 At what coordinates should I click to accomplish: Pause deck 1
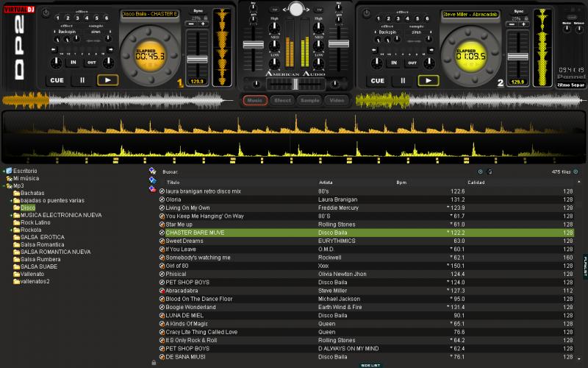pos(82,80)
